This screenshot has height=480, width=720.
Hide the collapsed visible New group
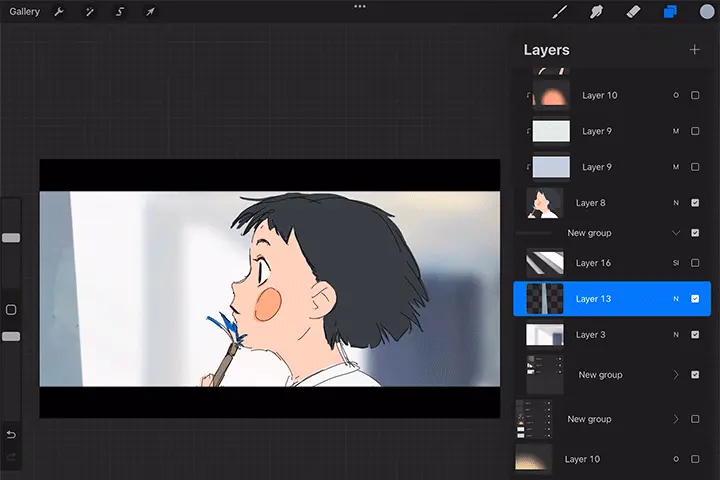tap(695, 375)
